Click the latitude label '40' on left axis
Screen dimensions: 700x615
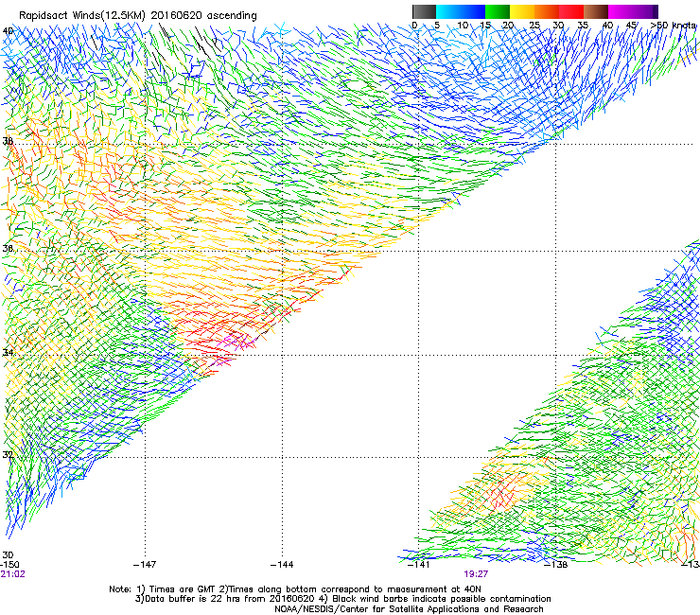pyautogui.click(x=8, y=31)
